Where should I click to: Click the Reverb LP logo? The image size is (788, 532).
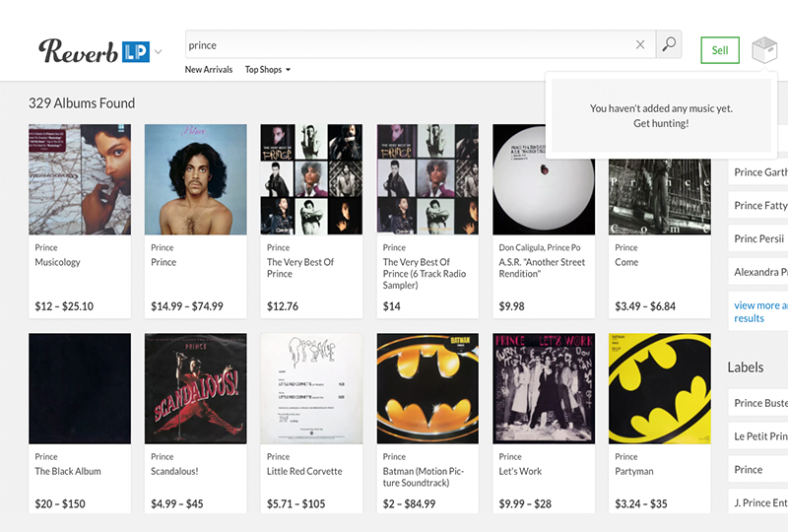[x=94, y=51]
